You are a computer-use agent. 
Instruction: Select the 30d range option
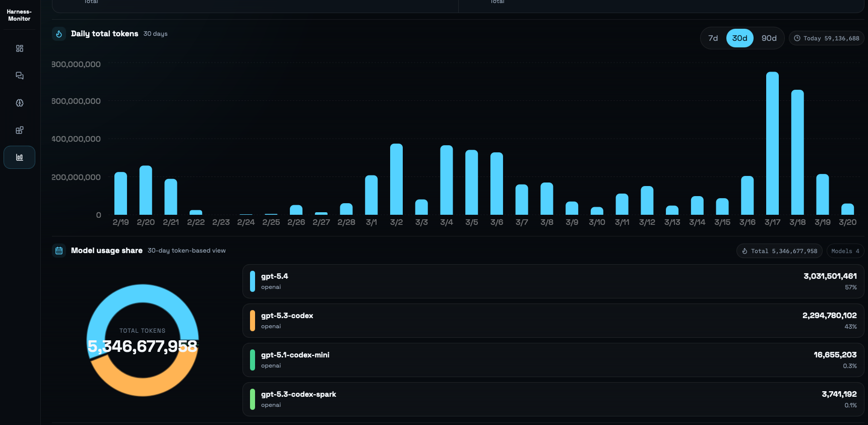[739, 38]
